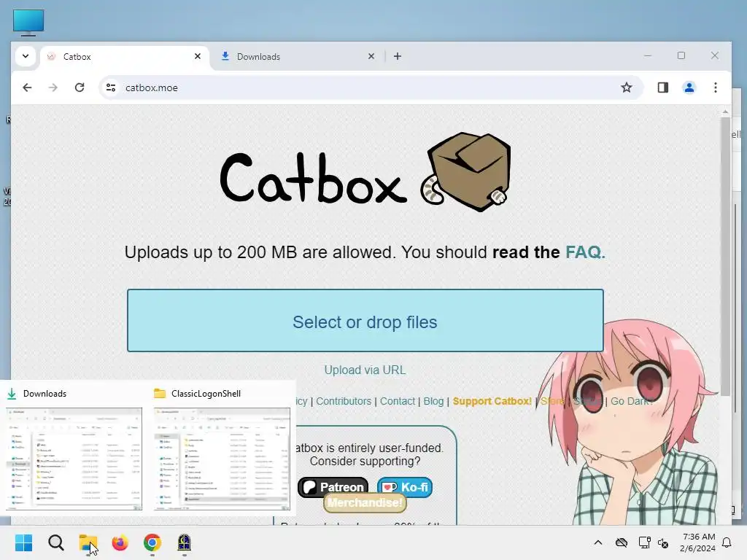Click the muted volume tray icon
The height and width of the screenshot is (560, 747).
tap(662, 542)
